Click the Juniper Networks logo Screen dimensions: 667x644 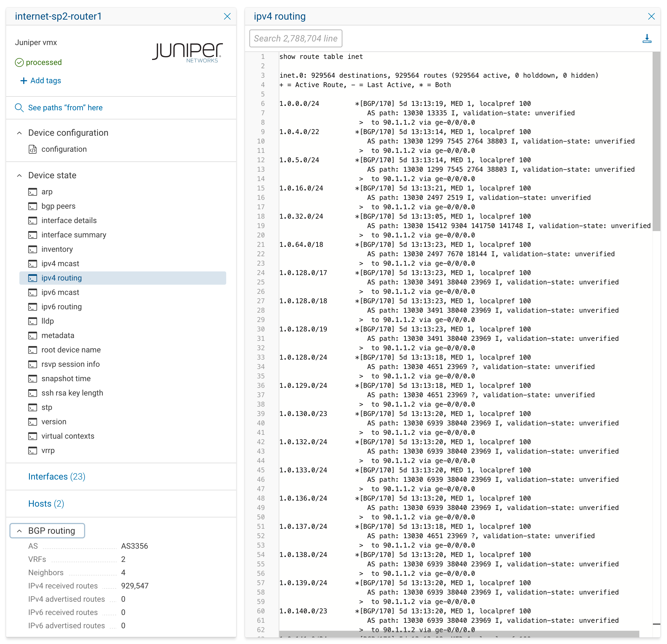[187, 52]
